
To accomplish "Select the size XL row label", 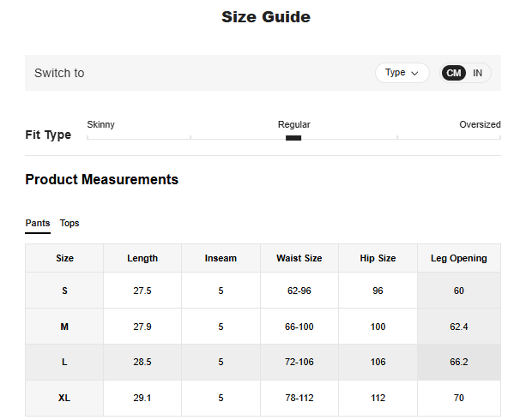I will point(64,398).
